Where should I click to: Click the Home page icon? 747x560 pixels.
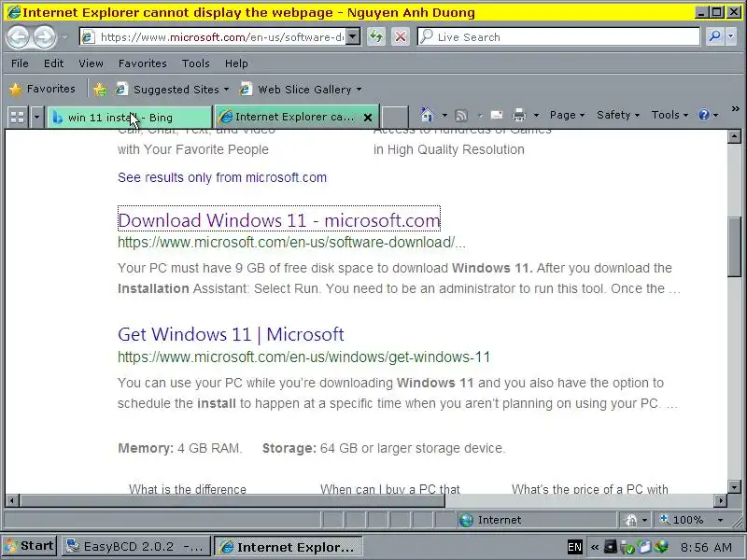point(427,115)
